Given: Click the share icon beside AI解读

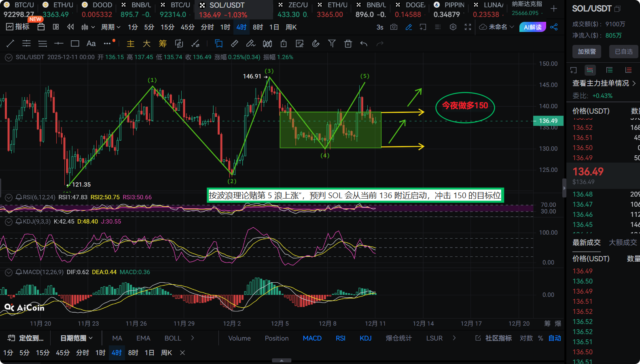Looking at the screenshot, I should tap(554, 27).
